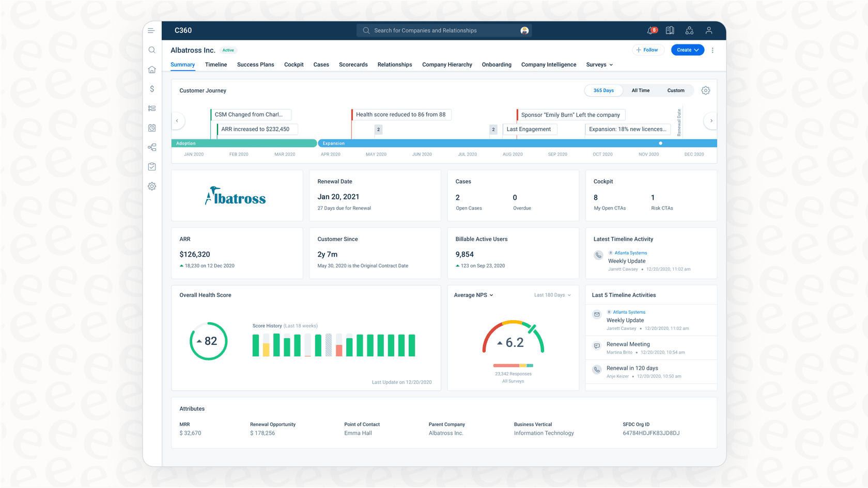
Task: Open the Last 180 Days dropdown
Action: coord(552,295)
